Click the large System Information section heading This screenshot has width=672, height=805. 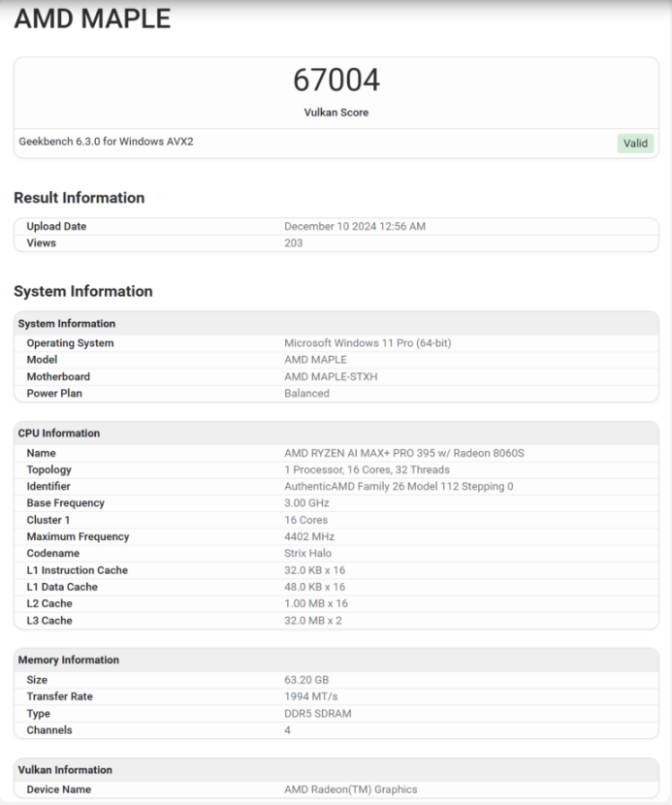click(x=83, y=291)
